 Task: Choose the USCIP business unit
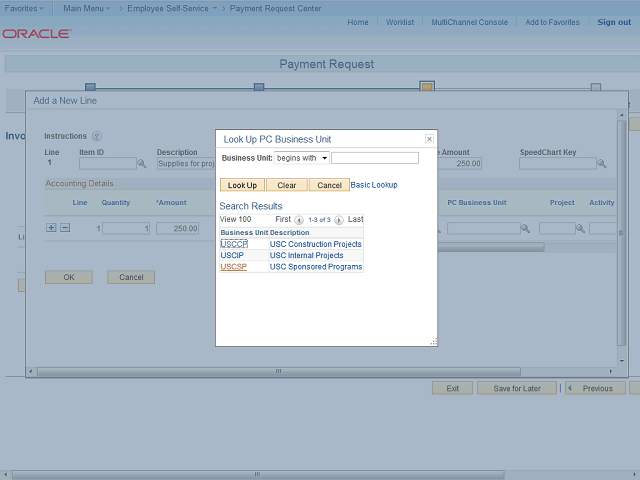[232, 256]
